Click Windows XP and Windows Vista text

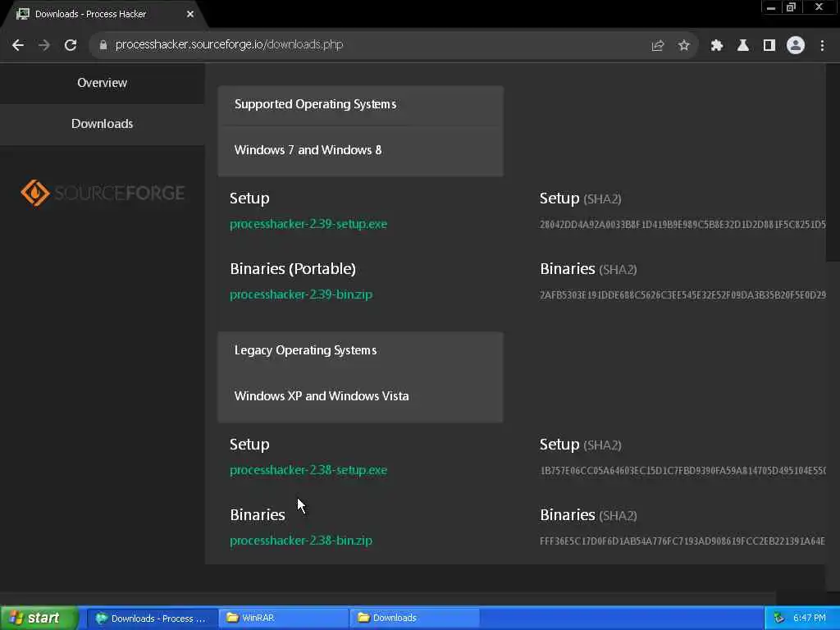coord(322,396)
